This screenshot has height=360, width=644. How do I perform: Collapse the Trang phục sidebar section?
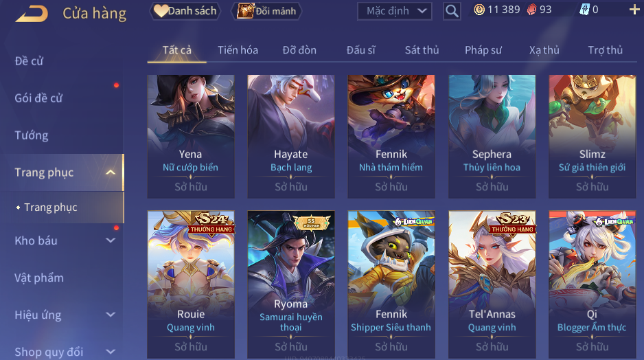(x=110, y=172)
